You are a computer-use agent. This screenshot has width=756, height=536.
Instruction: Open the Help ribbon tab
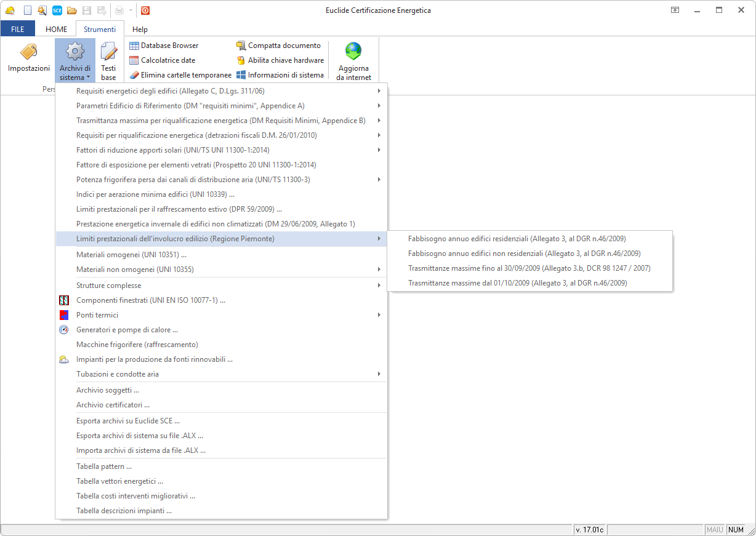pos(140,30)
